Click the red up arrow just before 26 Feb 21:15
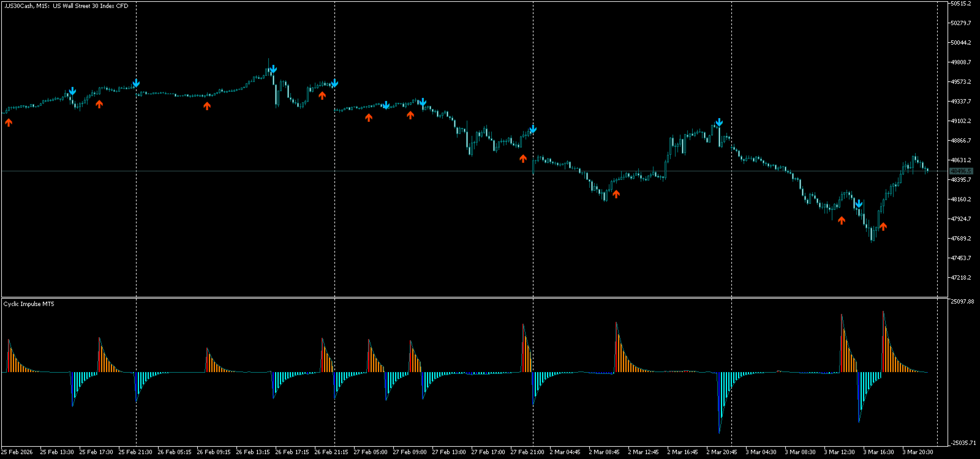The height and width of the screenshot is (459, 980). (322, 95)
